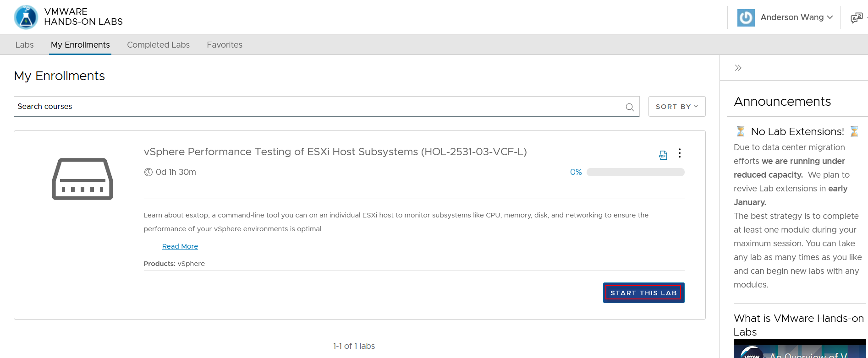
Task: Open the language translation icon
Action: click(856, 18)
